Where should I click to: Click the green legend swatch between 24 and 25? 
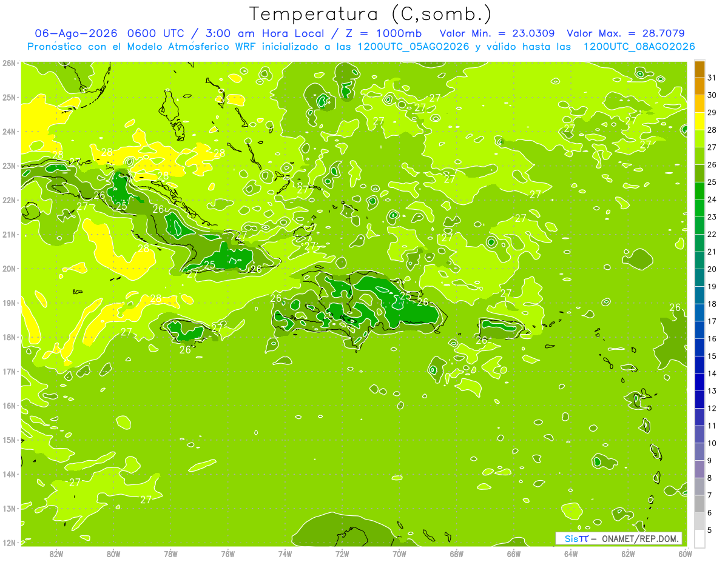[699, 190]
